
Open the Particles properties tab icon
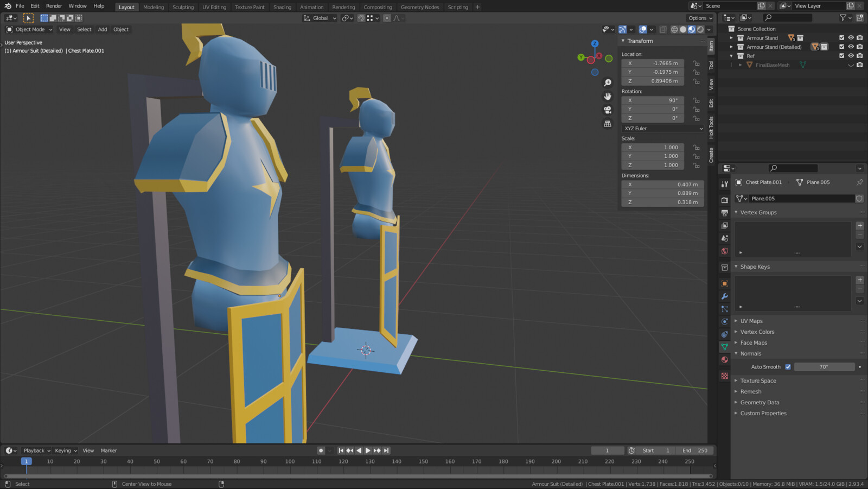[724, 309]
